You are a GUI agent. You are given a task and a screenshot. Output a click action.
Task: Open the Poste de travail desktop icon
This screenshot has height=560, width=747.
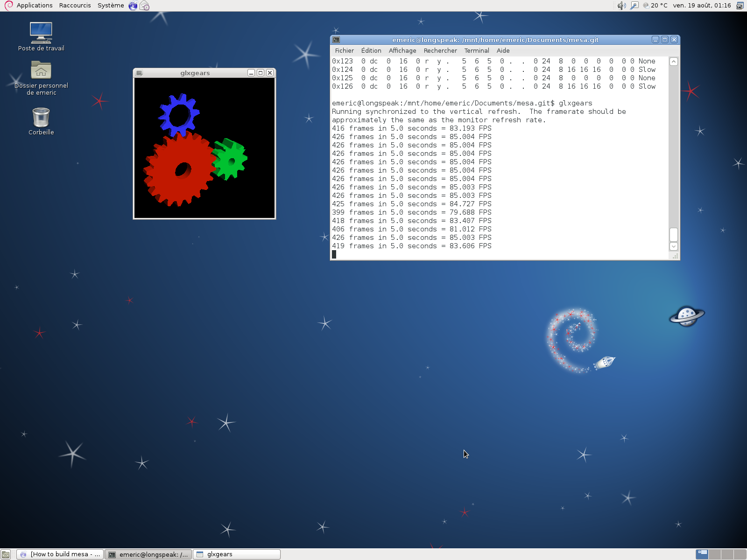click(x=41, y=33)
